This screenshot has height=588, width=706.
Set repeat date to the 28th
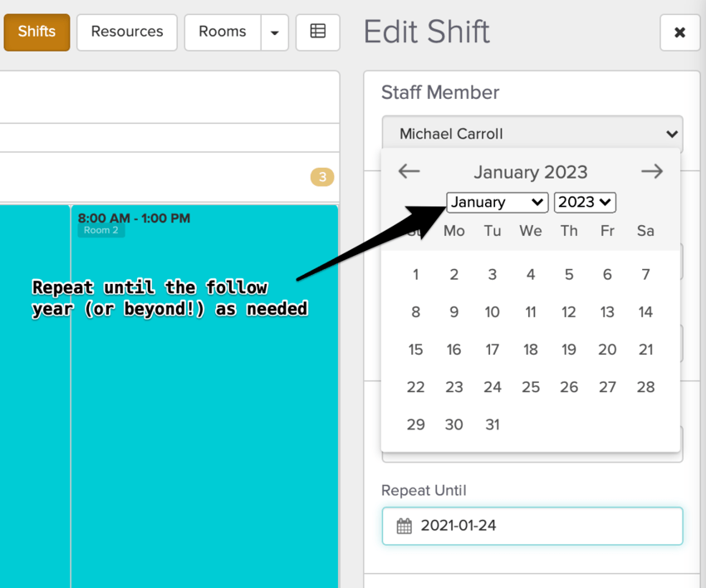click(645, 387)
